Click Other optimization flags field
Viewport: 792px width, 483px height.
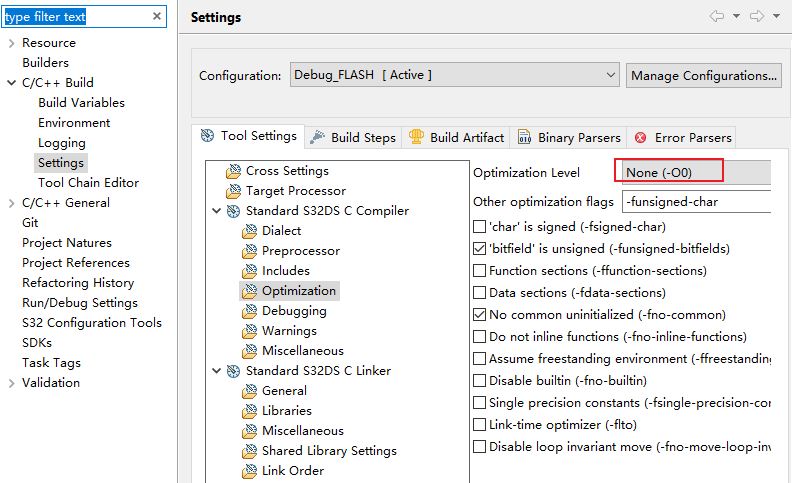(697, 202)
